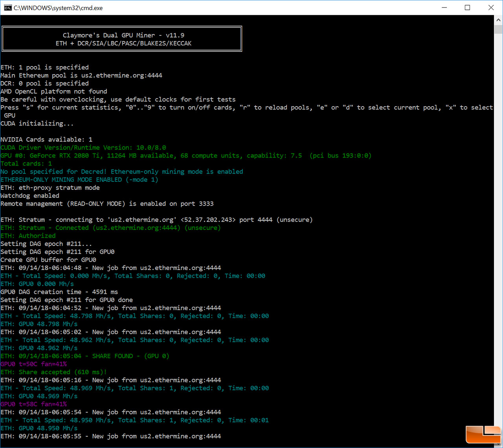This screenshot has height=448, width=503.
Task: Click the "ETH + DCR/SIA/LBC/PASC/BLAKE2S/KECCAK" line
Action: click(x=123, y=43)
